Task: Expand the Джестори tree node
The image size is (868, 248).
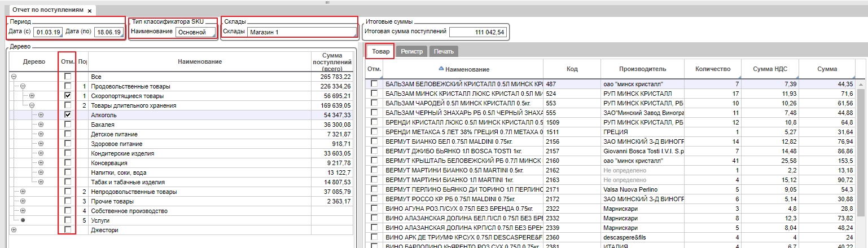Action: pos(14,230)
